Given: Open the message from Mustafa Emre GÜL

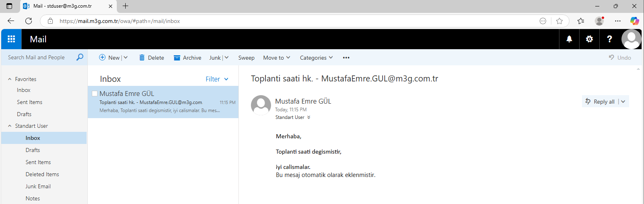Looking at the screenshot, I should 163,102.
